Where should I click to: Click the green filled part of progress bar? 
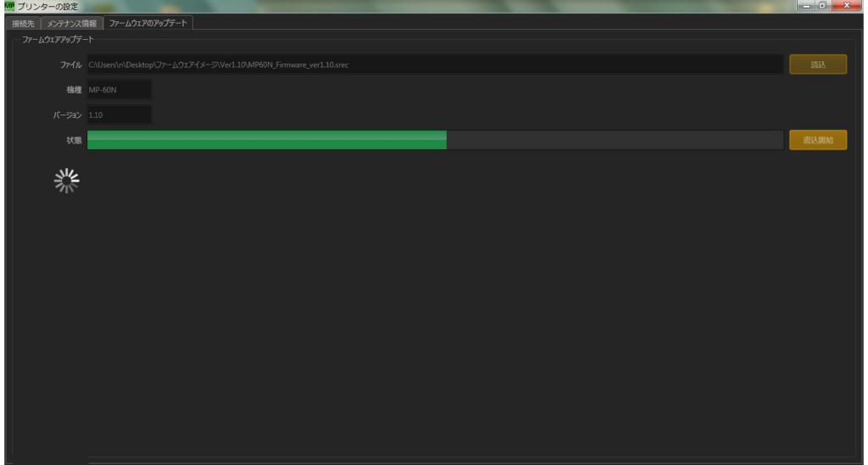tap(267, 140)
